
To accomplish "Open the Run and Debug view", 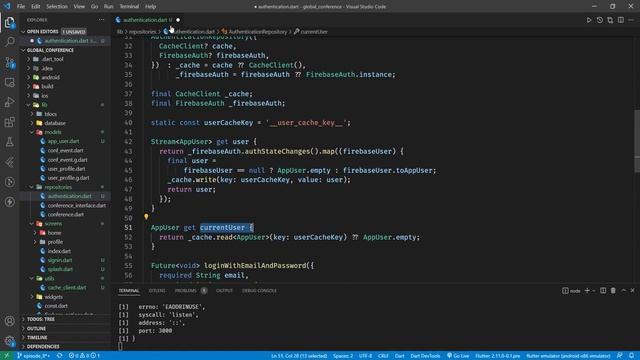I will click(9, 102).
